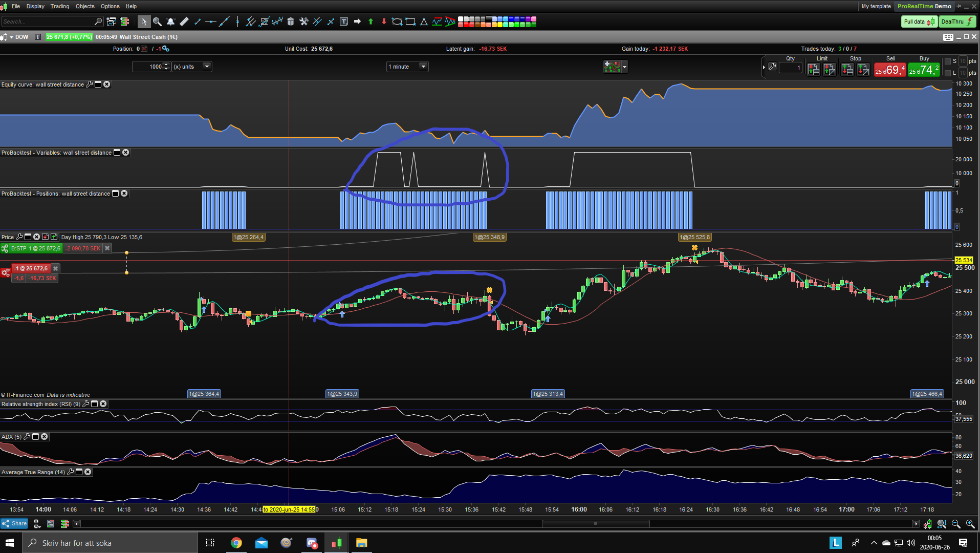Open the Display menu
980x553 pixels.
(35, 6)
